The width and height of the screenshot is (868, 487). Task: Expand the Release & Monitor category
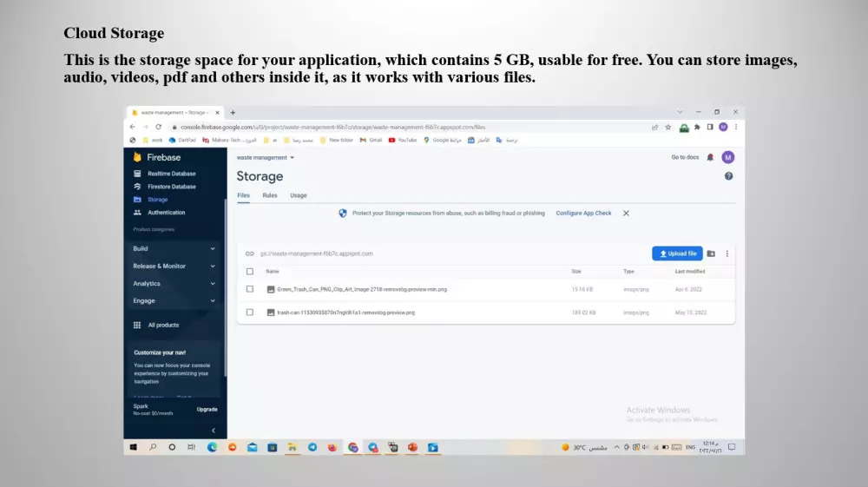click(x=174, y=267)
